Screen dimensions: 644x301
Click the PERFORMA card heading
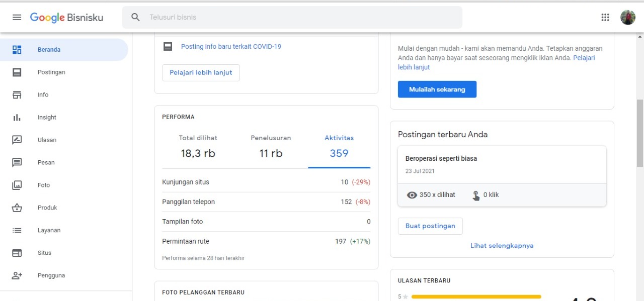click(178, 117)
